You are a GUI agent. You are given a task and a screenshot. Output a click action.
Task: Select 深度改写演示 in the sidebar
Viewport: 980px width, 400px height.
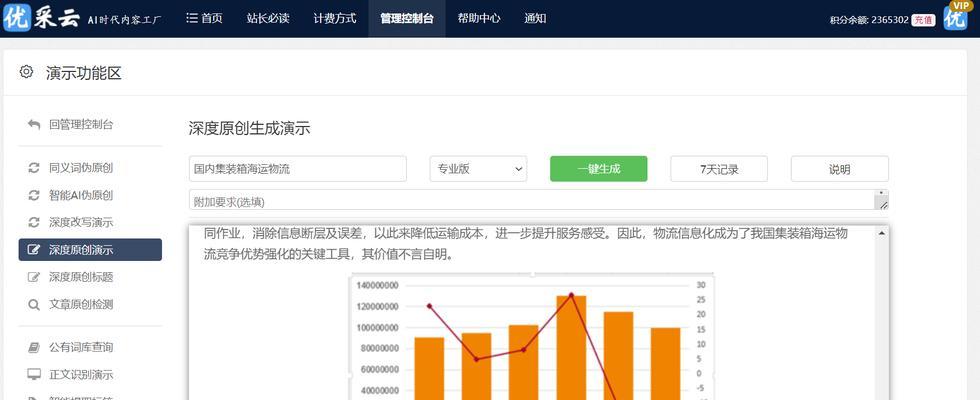point(81,222)
